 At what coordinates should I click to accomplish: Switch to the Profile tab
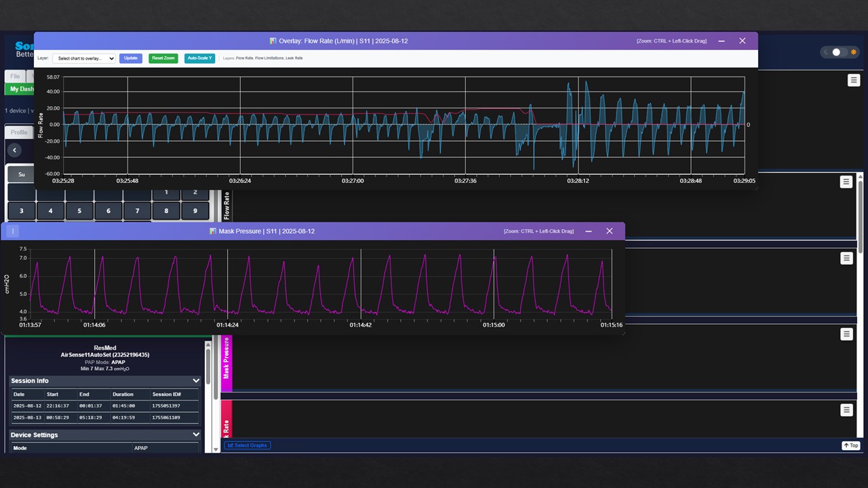(19, 132)
